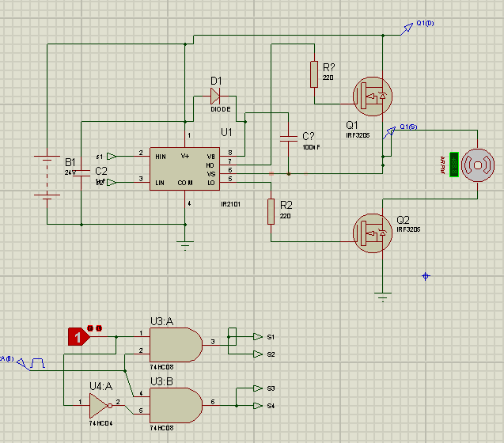Viewport: 504px width, 443px height.
Task: Click the U3:B reference label
Action: click(161, 381)
